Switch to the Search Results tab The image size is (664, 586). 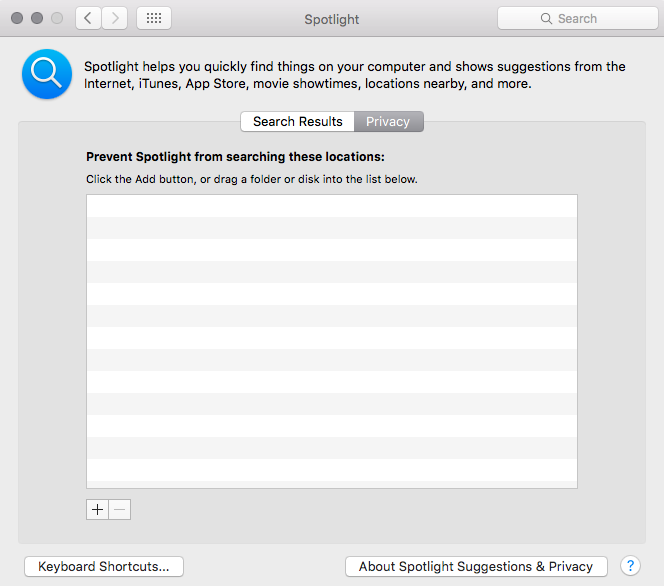point(297,122)
